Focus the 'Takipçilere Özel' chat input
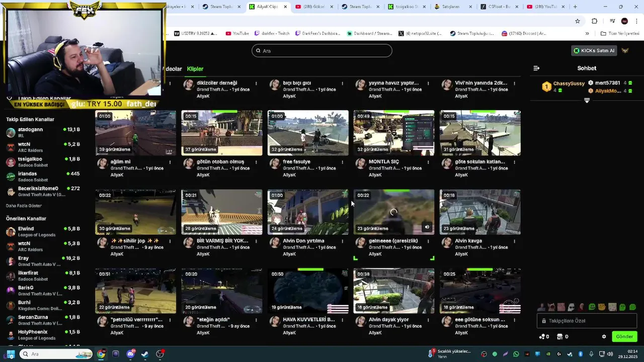This screenshot has height=362, width=644. [x=587, y=321]
